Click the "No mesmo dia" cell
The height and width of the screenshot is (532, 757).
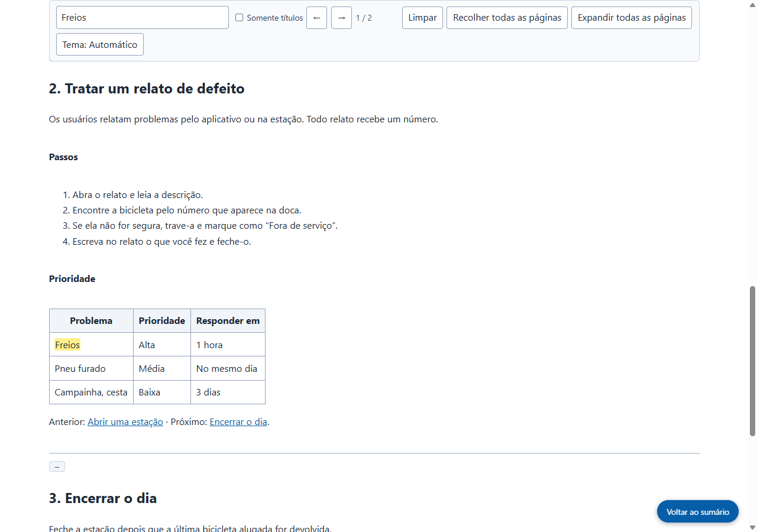[x=228, y=368]
